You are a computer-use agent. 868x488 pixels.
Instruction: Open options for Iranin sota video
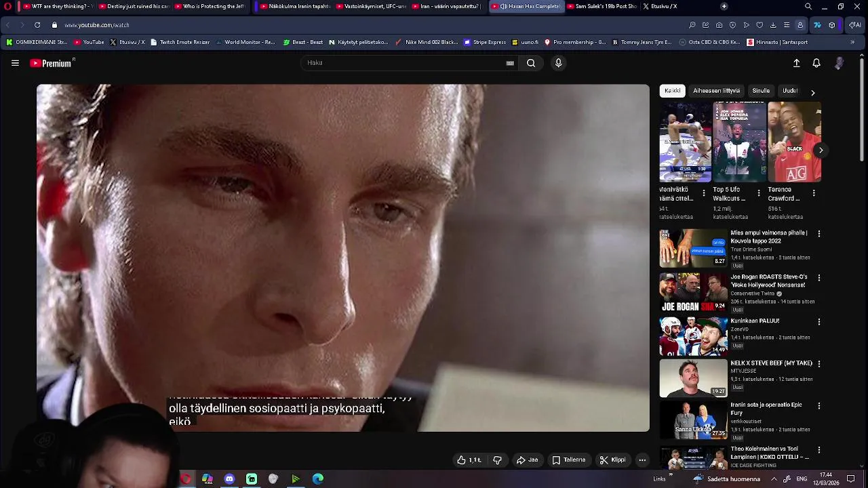pyautogui.click(x=818, y=406)
